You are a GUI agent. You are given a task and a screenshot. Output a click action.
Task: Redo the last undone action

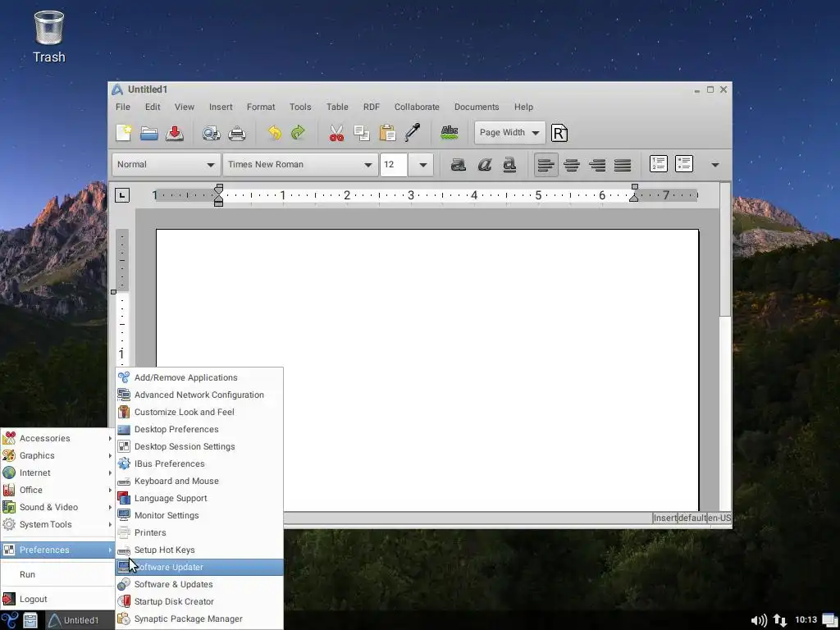pos(298,133)
